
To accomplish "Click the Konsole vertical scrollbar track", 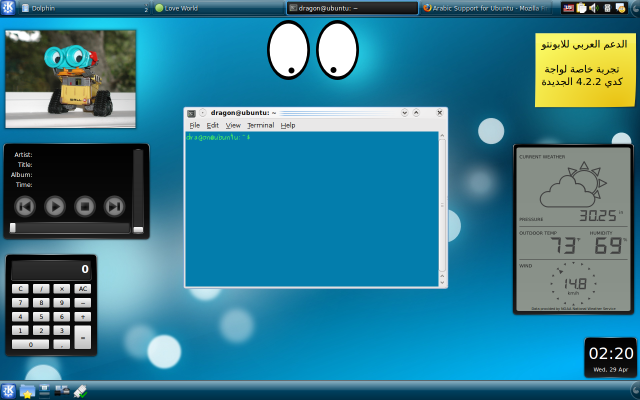I will point(442,205).
